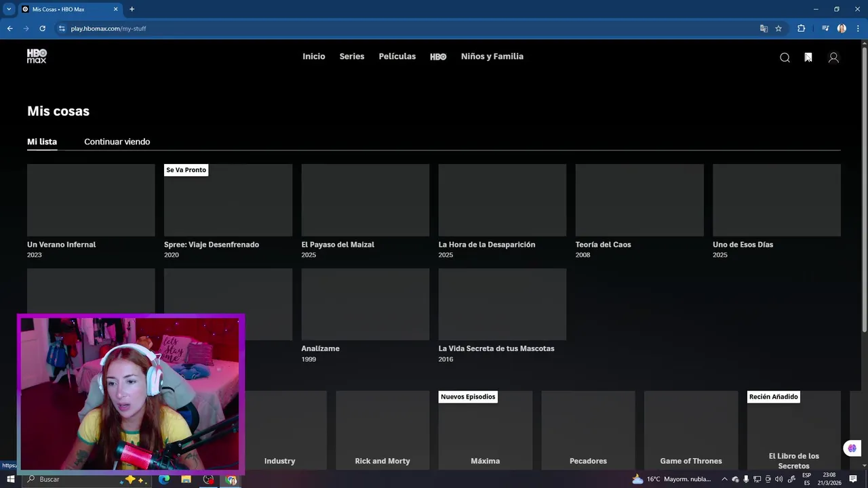Click the taskbar clock showing 23:08
Screen dimensions: 868x488
[x=829, y=479]
